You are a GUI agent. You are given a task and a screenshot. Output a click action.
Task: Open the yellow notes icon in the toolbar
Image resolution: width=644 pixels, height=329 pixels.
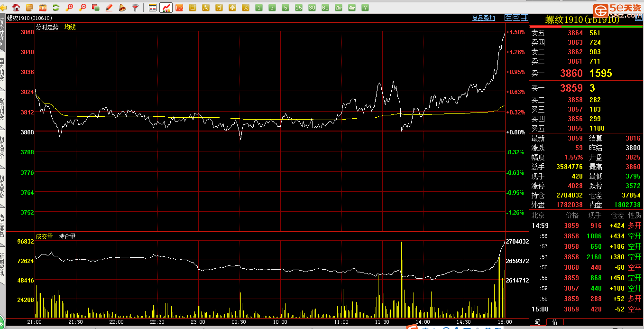pyautogui.click(x=29, y=7)
